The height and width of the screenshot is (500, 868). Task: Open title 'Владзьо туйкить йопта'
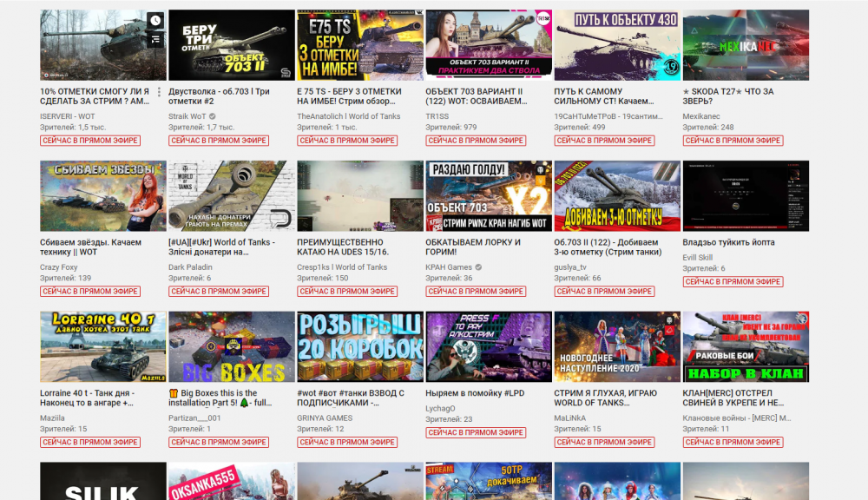728,242
